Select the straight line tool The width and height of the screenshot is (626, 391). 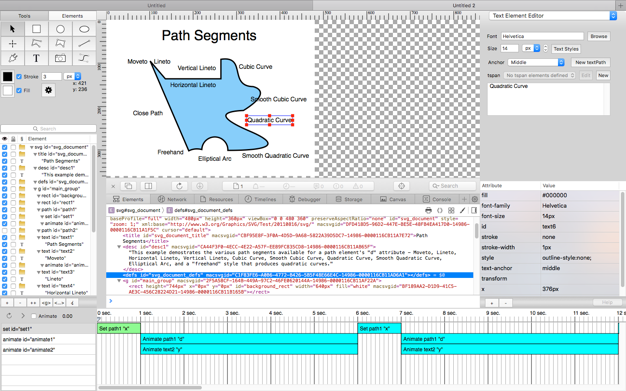point(84,44)
